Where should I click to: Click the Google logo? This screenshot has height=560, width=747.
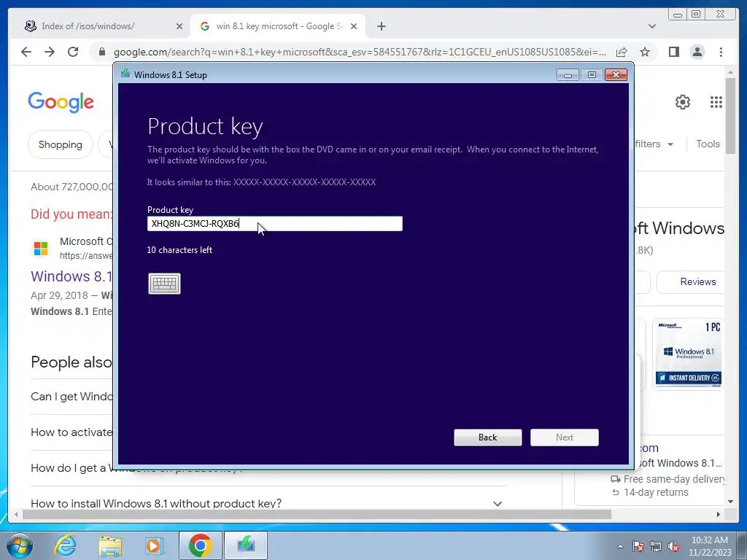pyautogui.click(x=61, y=102)
